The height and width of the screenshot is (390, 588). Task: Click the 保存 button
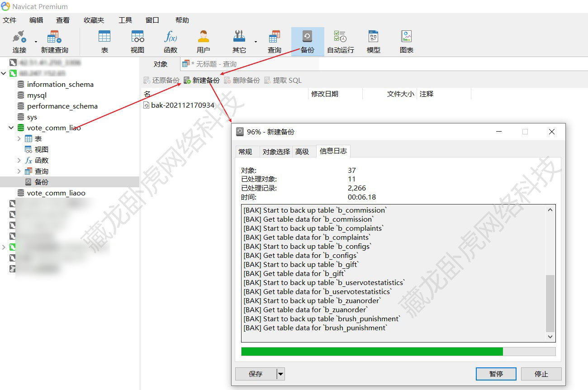(256, 374)
